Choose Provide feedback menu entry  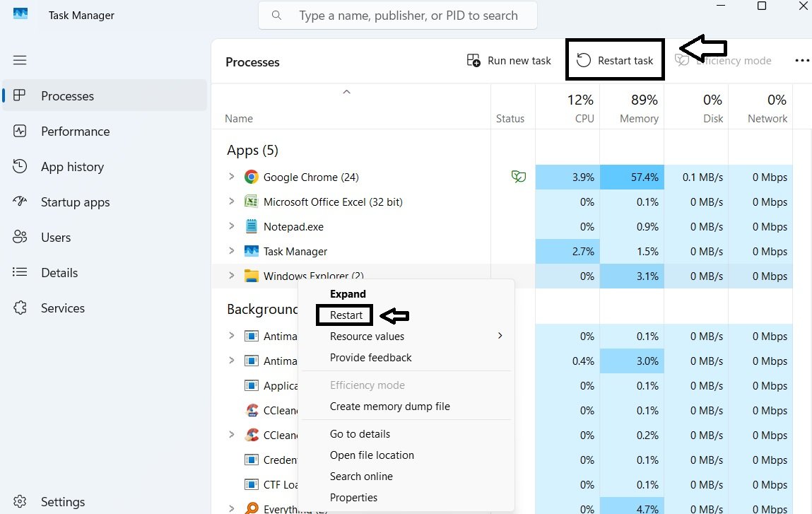tap(371, 358)
